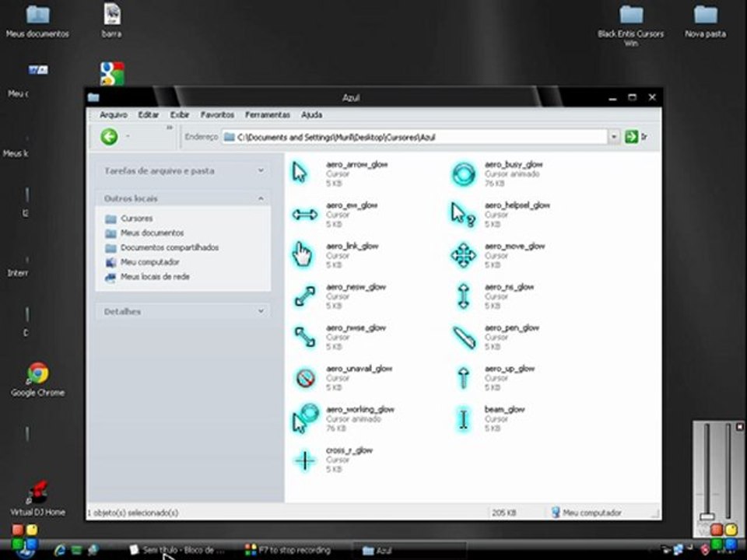
Task: Click the 205 KB status bar entry
Action: coord(504,513)
